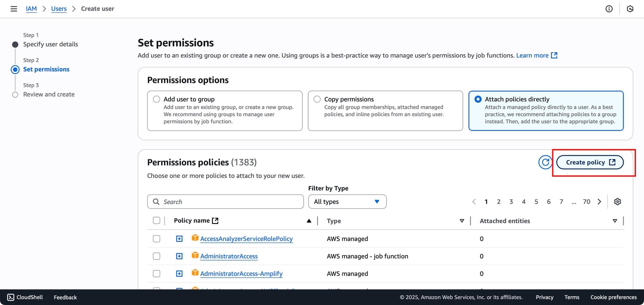This screenshot has height=305, width=644.
Task: Click the Create user breadcrumb text
Action: (98, 9)
